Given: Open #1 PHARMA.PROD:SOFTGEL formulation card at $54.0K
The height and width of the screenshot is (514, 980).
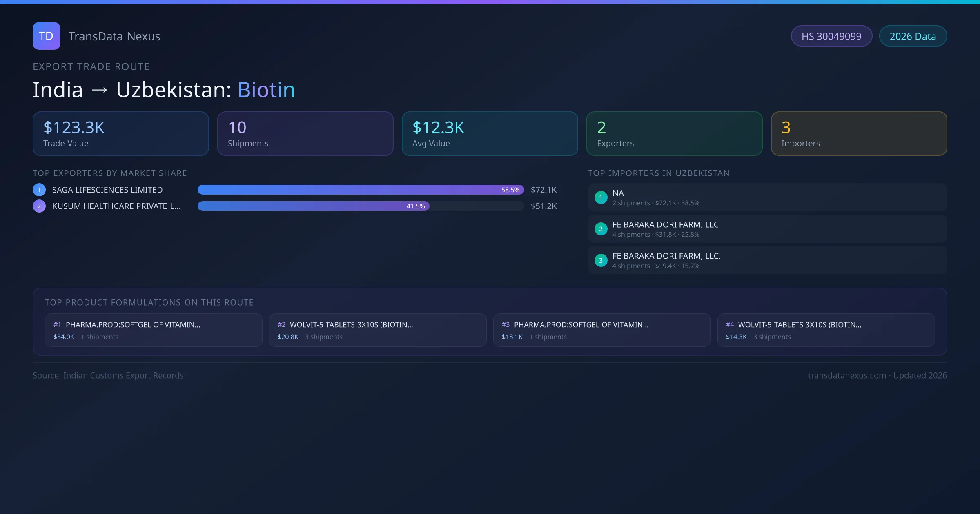Looking at the screenshot, I should (154, 330).
